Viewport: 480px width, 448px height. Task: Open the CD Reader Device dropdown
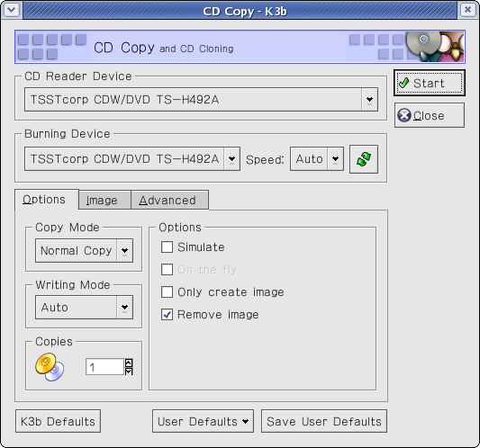pyautogui.click(x=202, y=99)
